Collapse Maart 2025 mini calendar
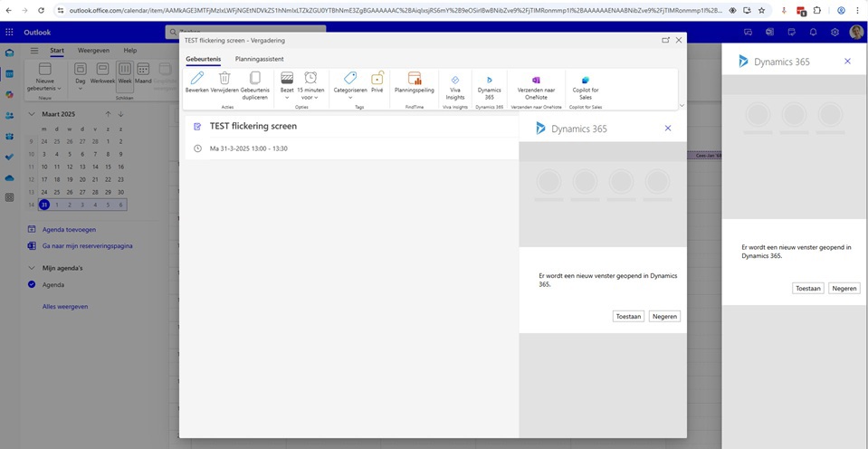The width and height of the screenshot is (868, 449). (x=32, y=114)
